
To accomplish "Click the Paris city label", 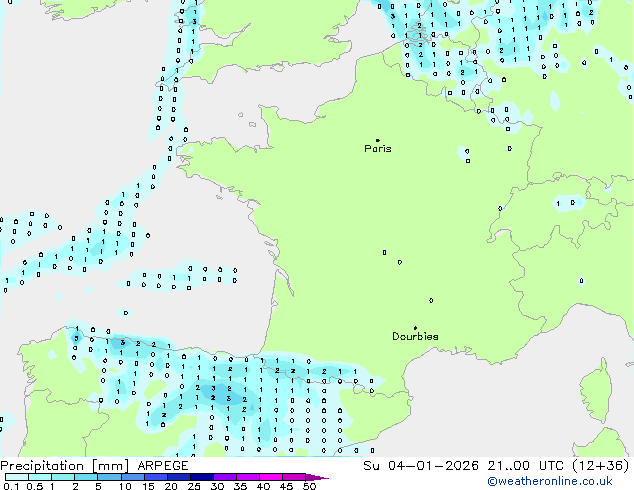I will click(x=378, y=149).
